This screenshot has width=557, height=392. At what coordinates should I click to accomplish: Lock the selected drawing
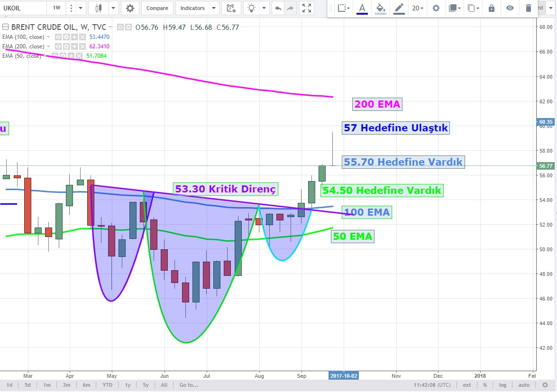(x=492, y=8)
